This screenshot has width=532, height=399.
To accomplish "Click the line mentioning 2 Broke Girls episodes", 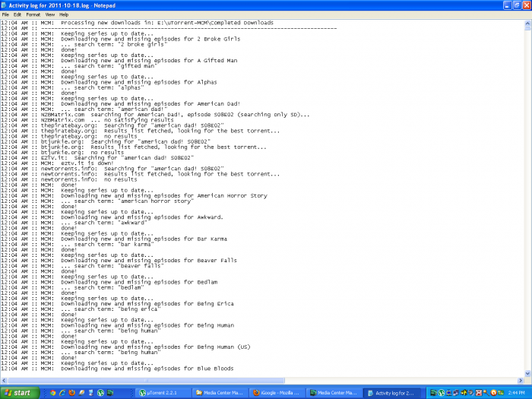I will 120,39.
